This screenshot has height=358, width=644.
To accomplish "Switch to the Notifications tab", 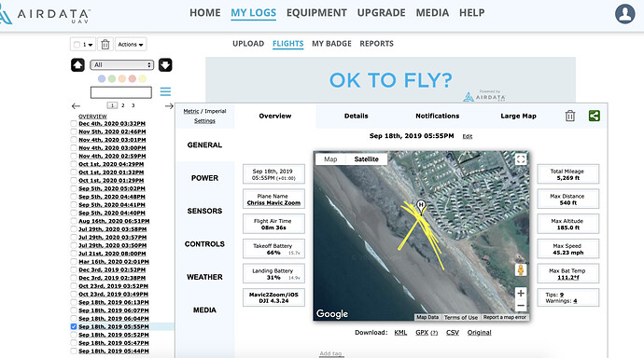I will pos(438,116).
